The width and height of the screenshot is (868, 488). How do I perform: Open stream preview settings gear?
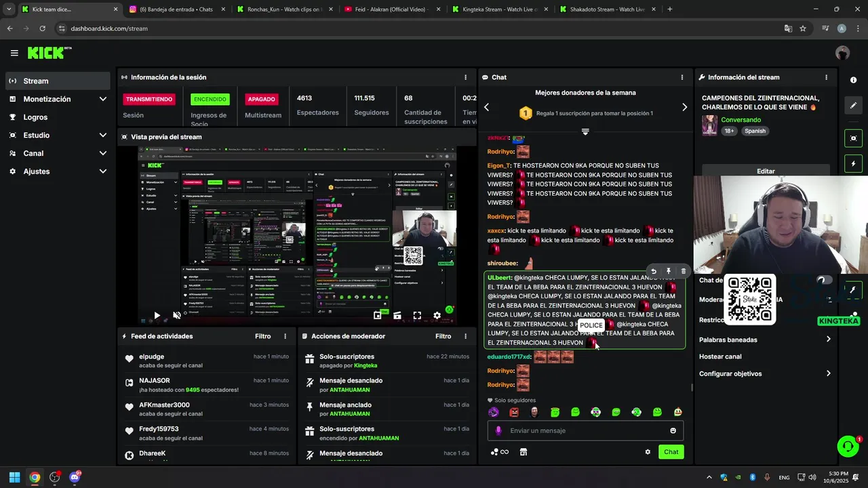[437, 315]
